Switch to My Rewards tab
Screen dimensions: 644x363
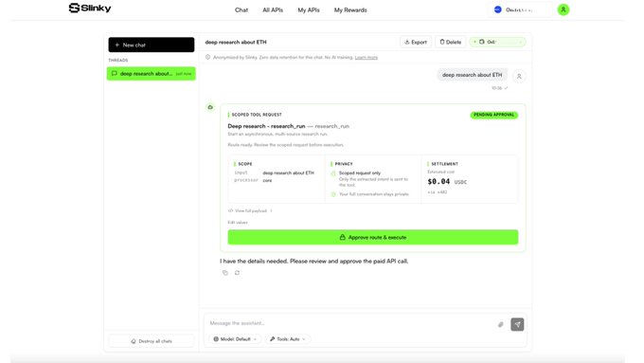pyautogui.click(x=350, y=9)
